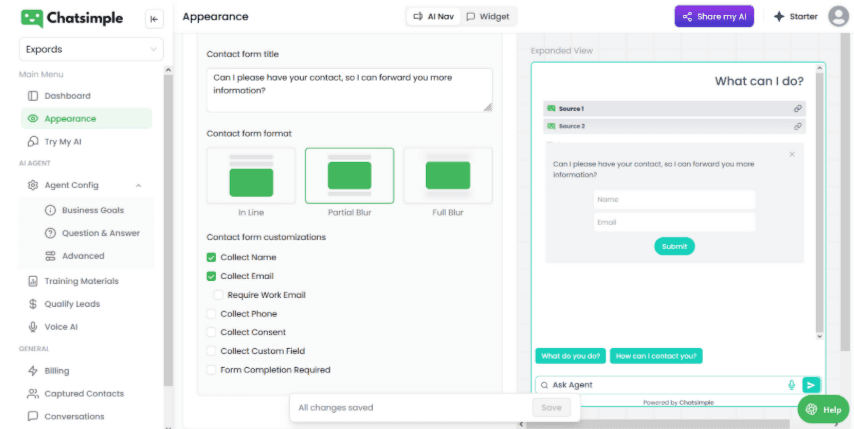Screen dimensions: 854x429
Task: Click the Business Goals info icon
Action: click(50, 210)
